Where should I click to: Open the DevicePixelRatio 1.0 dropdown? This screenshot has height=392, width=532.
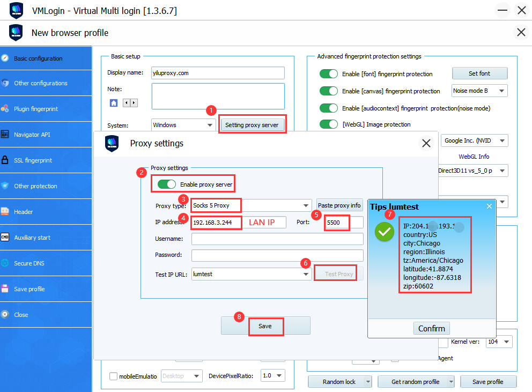tap(273, 375)
